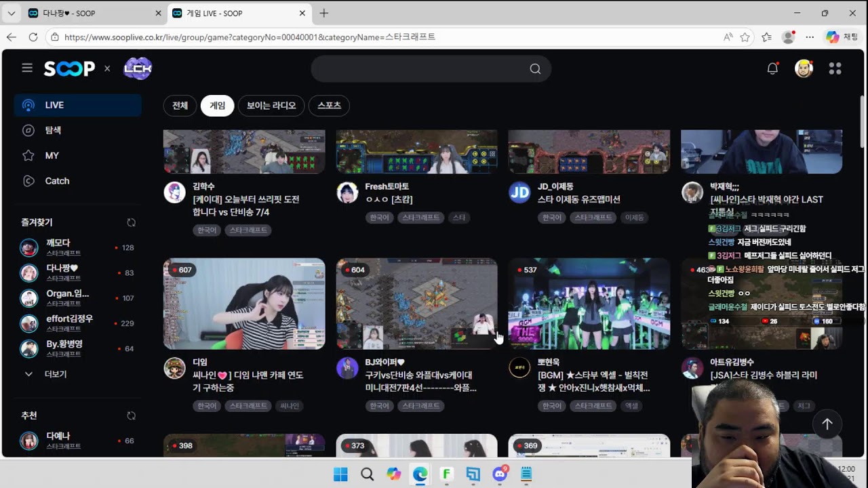
Task: Open 박재혁 stream title link
Action: click(x=766, y=205)
